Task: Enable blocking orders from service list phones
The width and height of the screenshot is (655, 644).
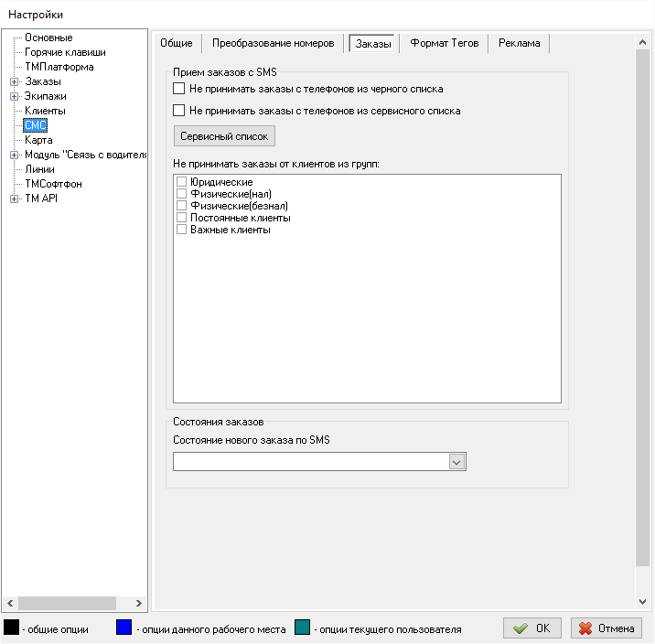Action: [179, 111]
